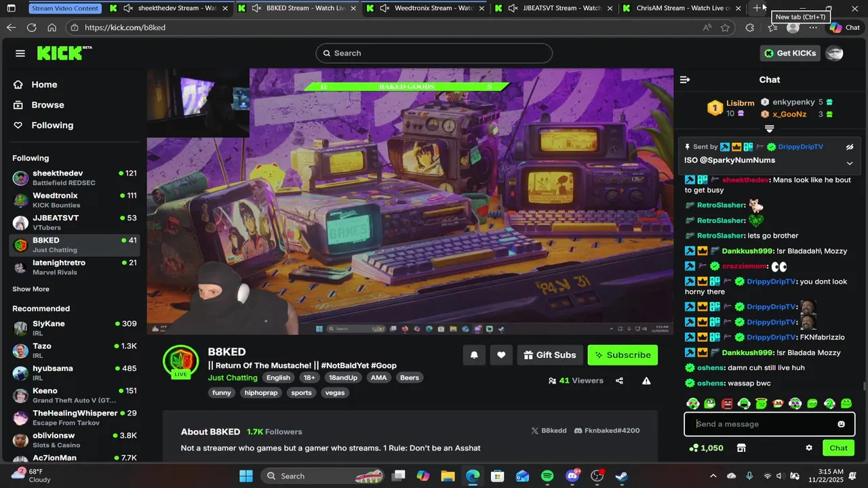The image size is (868, 488).
Task: Unmute the sheekthedev tab speaker icon
Action: pyautogui.click(x=128, y=8)
